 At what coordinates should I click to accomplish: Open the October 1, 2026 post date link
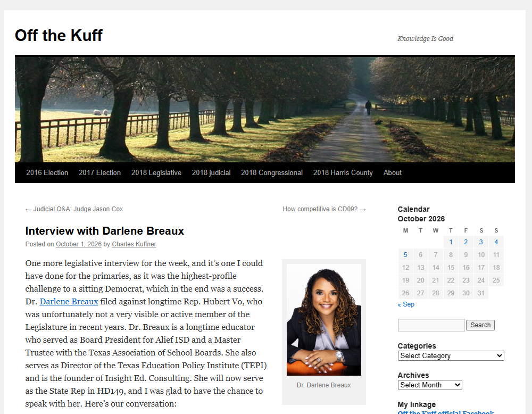pyautogui.click(x=79, y=244)
